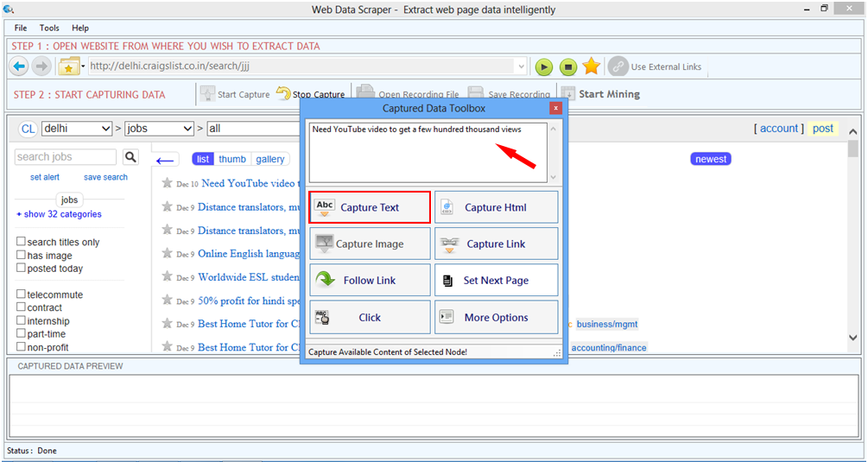
Task: Click the Use External Links chain icon
Action: tap(618, 67)
